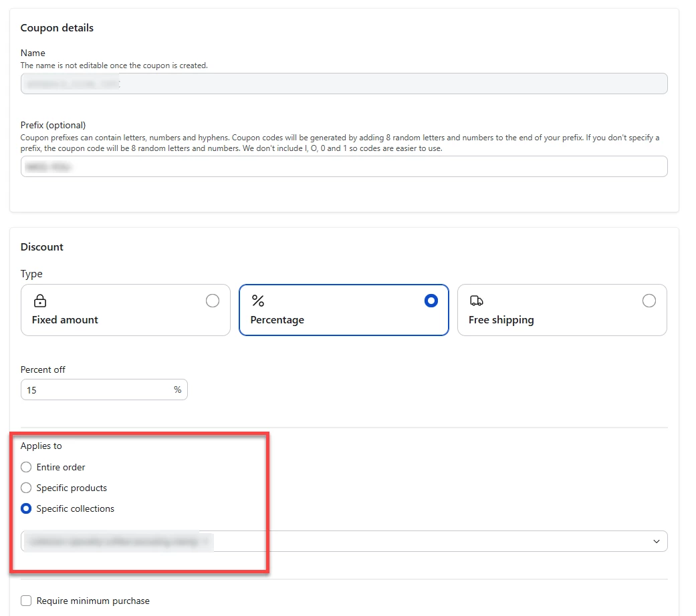The width and height of the screenshot is (696, 616).
Task: Click the % suffix in Percent off field
Action: [x=178, y=390]
